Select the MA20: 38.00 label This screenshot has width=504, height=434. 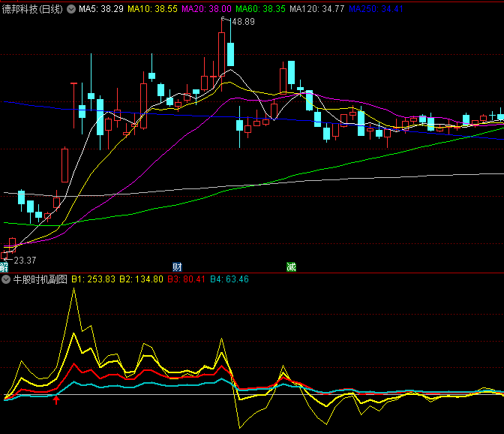pyautogui.click(x=206, y=9)
